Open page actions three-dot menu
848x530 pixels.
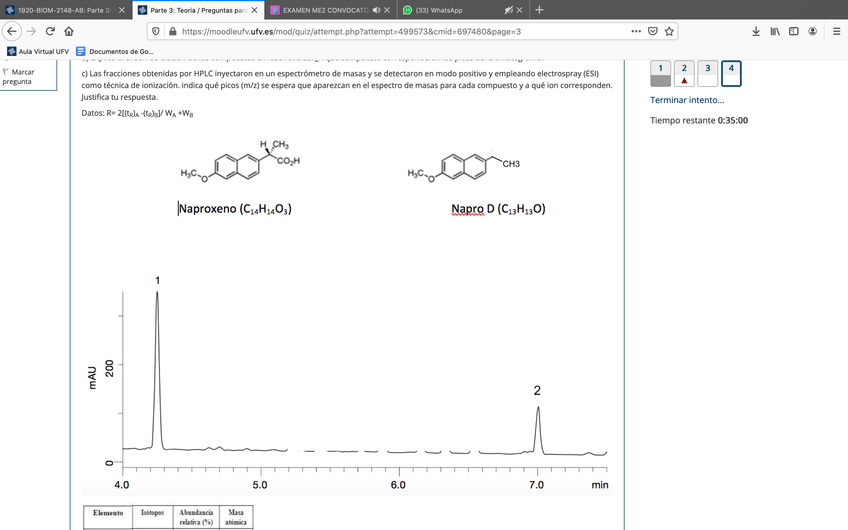point(635,31)
